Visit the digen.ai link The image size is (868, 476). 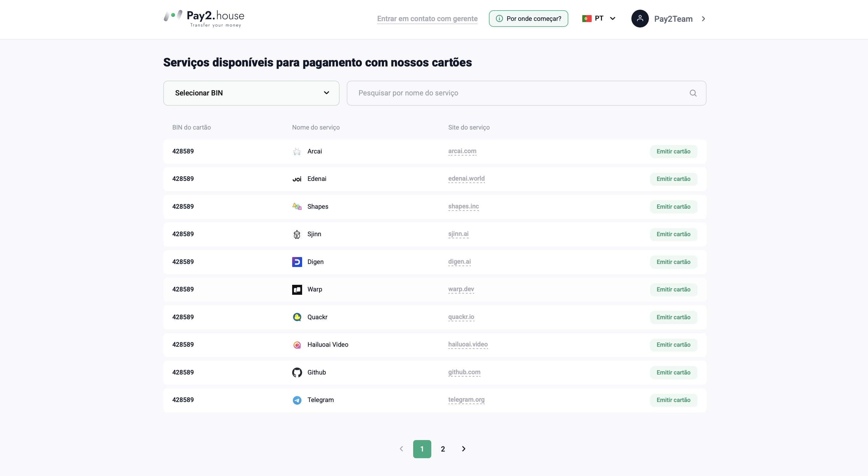[x=459, y=262]
